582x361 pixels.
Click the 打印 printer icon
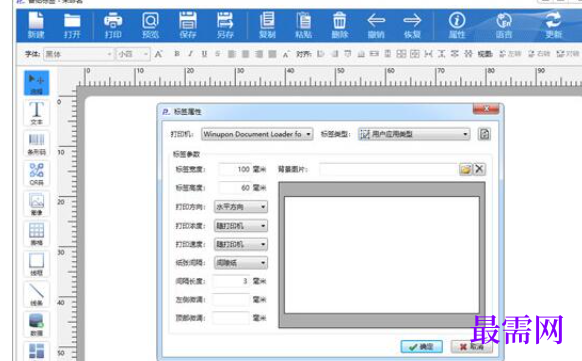[x=113, y=25]
